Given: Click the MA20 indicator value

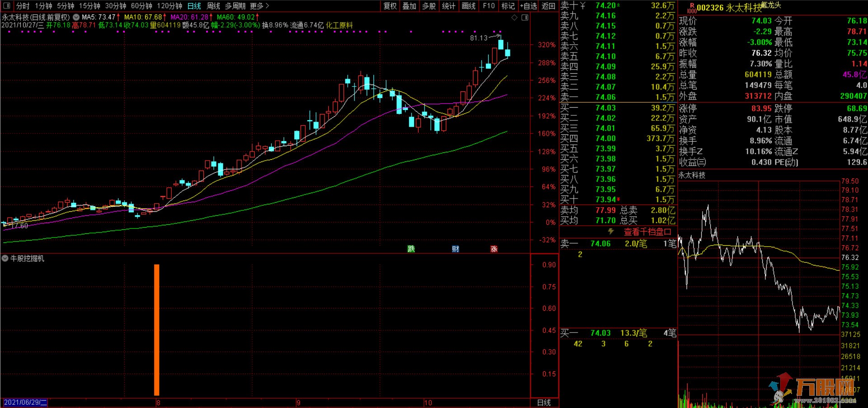Looking at the screenshot, I should point(191,17).
